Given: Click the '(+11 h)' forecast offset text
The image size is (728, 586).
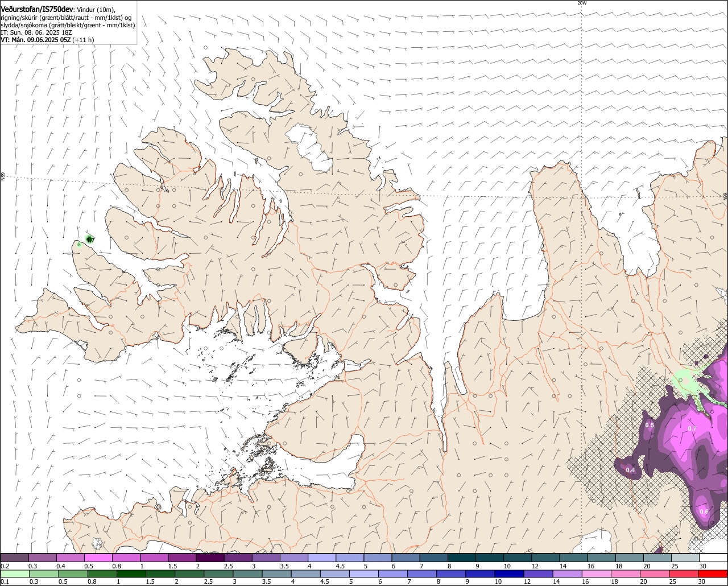Looking at the screenshot, I should (x=84, y=40).
